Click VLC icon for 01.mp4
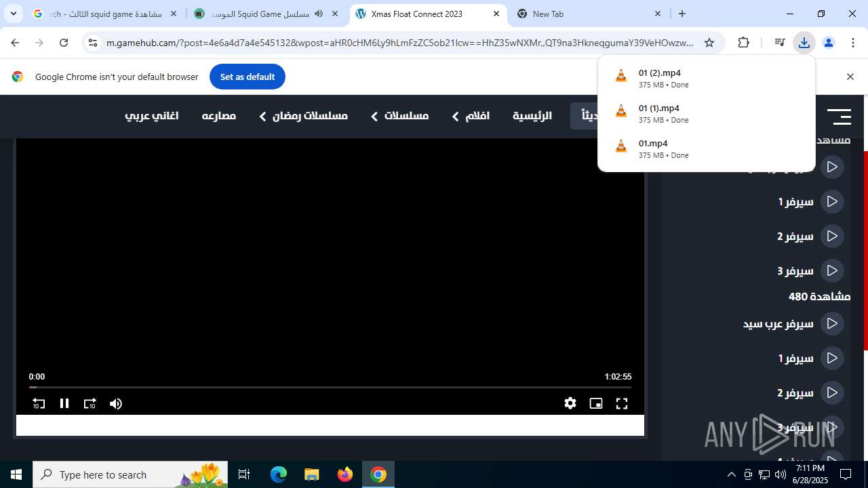 [x=620, y=146]
